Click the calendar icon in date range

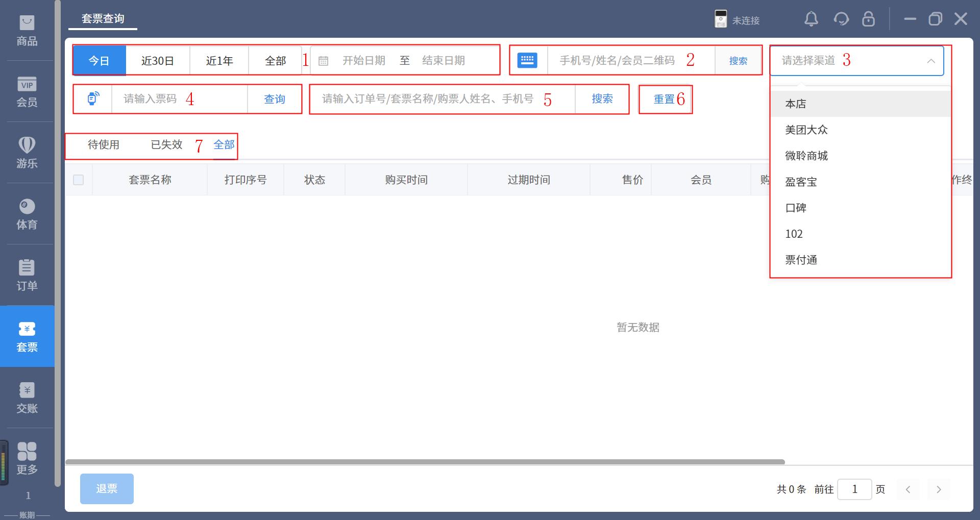tap(323, 61)
